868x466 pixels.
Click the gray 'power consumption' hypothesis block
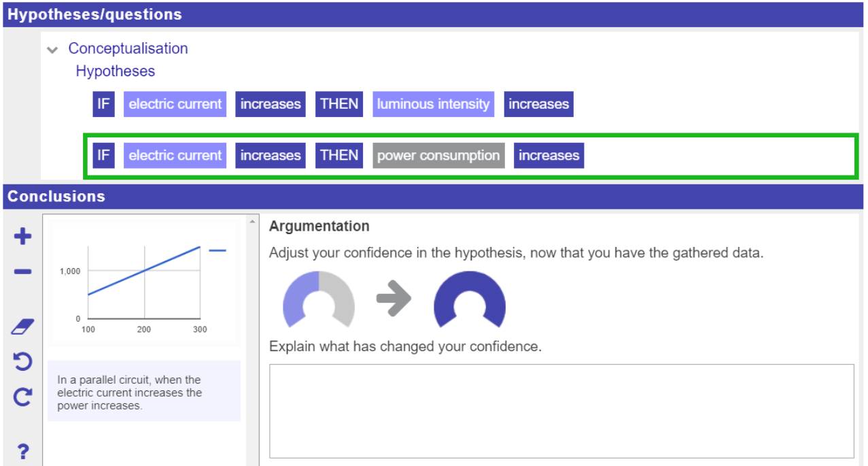tap(438, 156)
